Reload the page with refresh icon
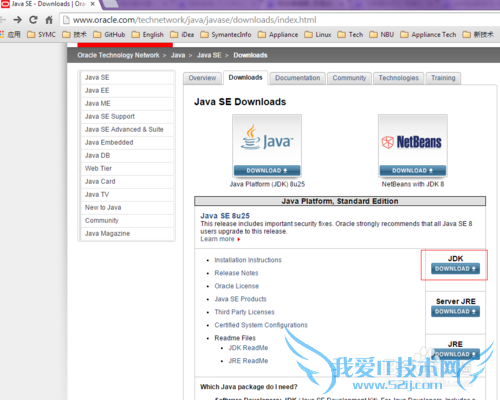Image resolution: width=500 pixels, height=400 pixels. (33, 20)
